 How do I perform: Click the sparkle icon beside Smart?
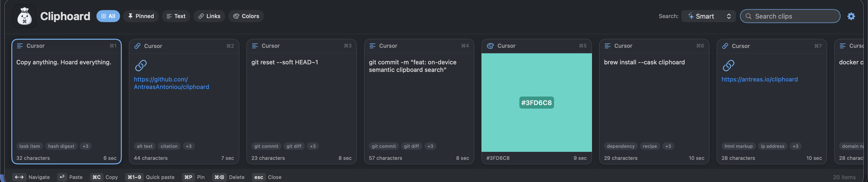pyautogui.click(x=691, y=16)
